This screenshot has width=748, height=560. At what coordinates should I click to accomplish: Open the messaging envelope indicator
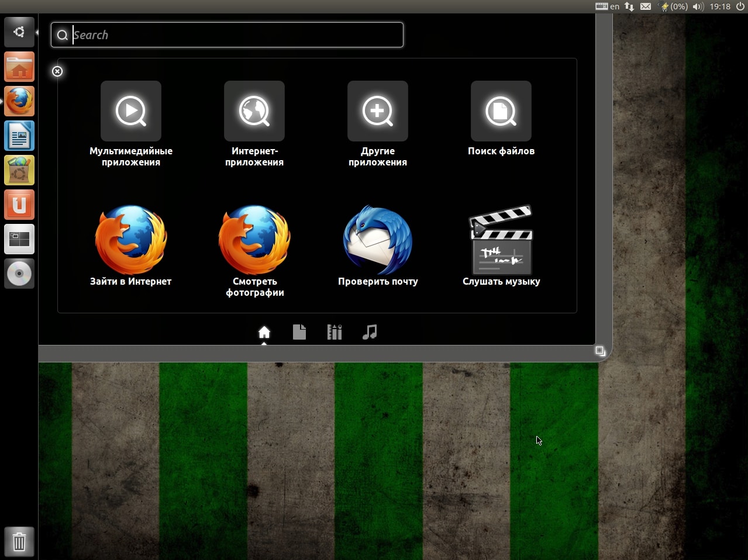[646, 6]
